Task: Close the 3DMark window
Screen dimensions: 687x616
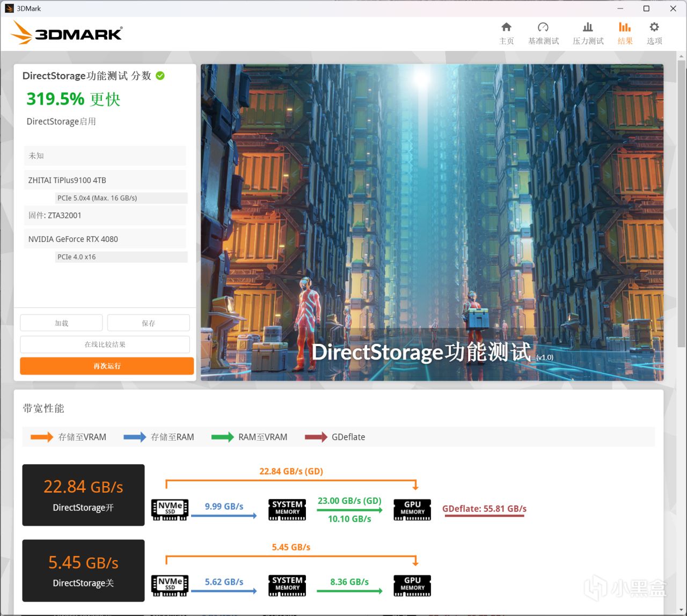Action: pos(673,9)
